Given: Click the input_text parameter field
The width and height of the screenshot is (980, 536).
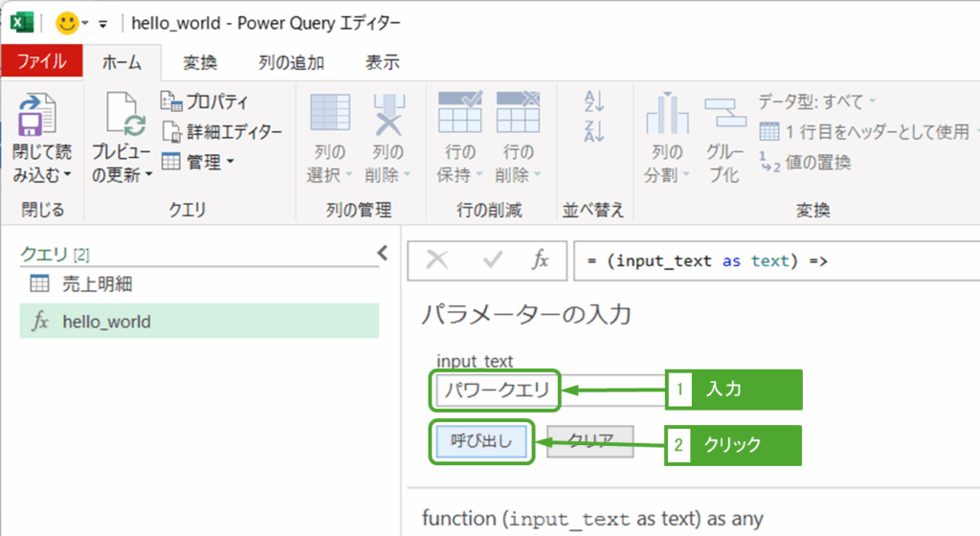Looking at the screenshot, I should [x=495, y=391].
